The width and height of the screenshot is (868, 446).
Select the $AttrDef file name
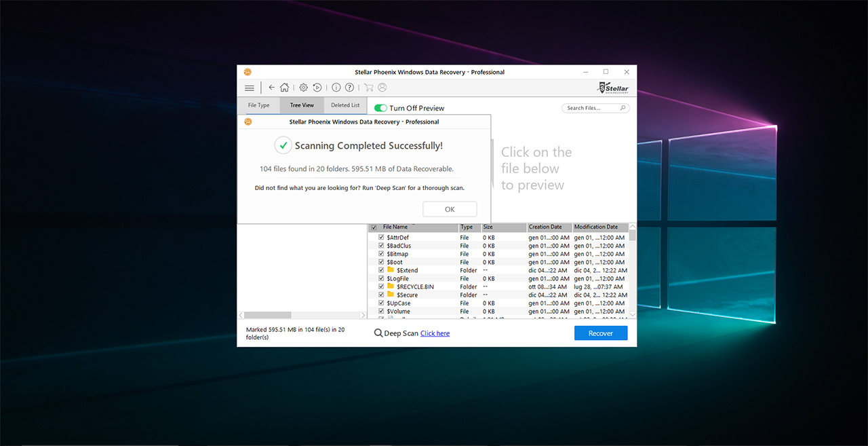click(398, 238)
